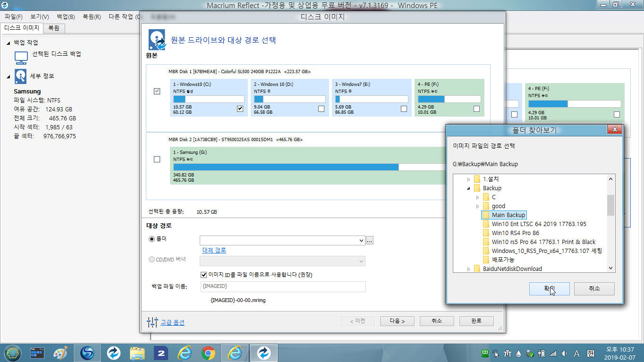The width and height of the screenshot is (644, 362).
Task: Toggle 이미지 ID를 파일 이름으로 사용 checkbox
Action: [203, 275]
